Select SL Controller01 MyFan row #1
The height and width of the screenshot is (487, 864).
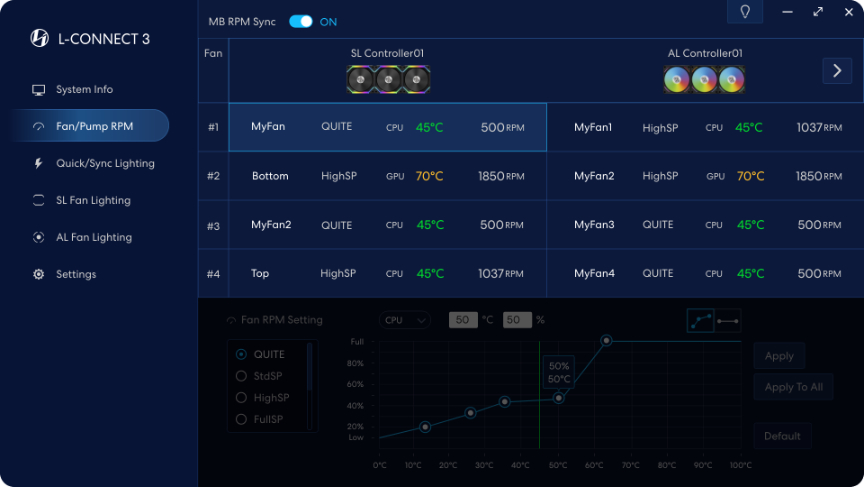click(387, 127)
